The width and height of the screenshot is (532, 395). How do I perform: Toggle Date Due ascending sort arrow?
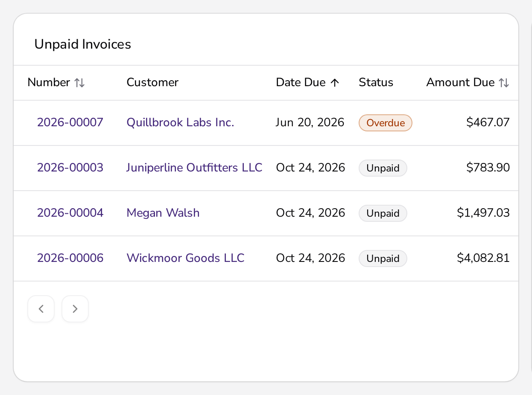[x=335, y=83]
